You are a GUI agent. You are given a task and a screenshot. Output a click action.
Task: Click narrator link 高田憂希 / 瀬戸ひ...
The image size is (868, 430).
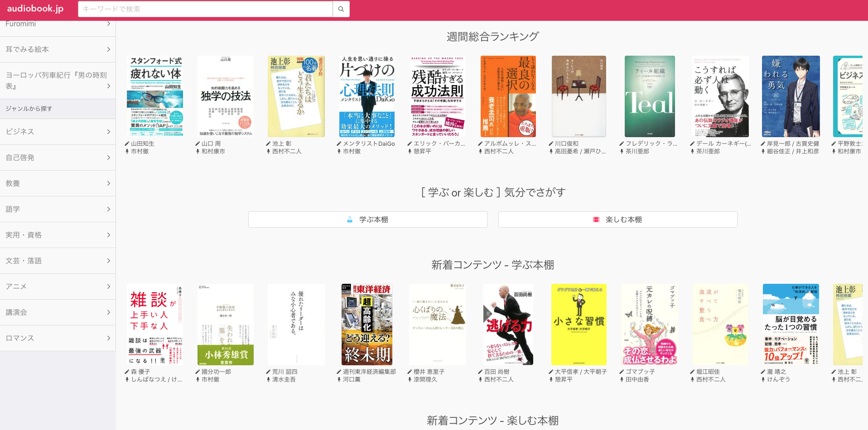click(580, 151)
